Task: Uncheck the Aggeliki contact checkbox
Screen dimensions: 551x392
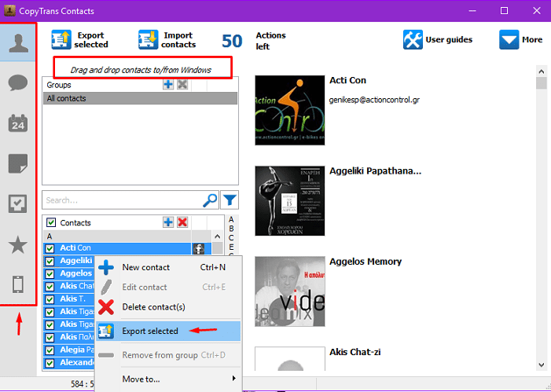Action: click(50, 261)
